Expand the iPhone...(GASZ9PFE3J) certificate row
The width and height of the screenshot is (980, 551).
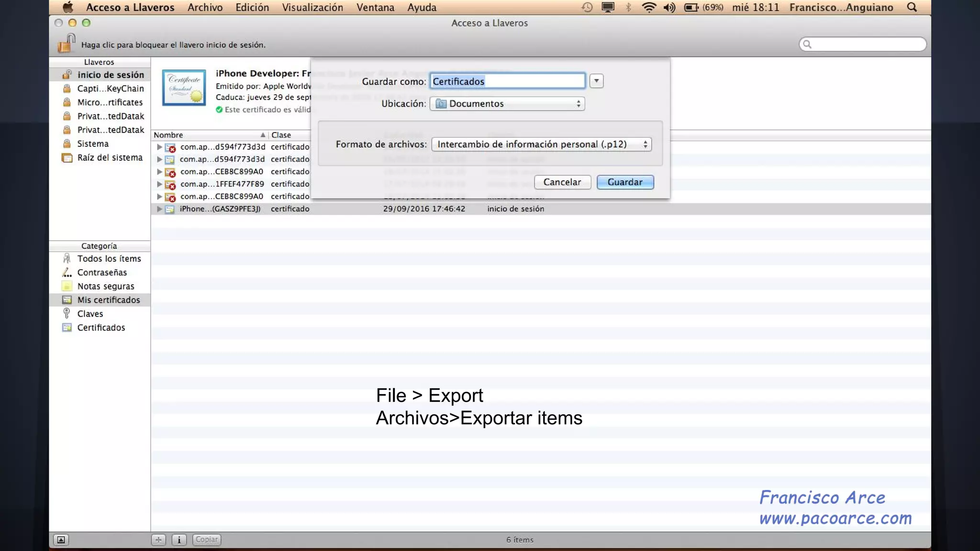(x=159, y=209)
